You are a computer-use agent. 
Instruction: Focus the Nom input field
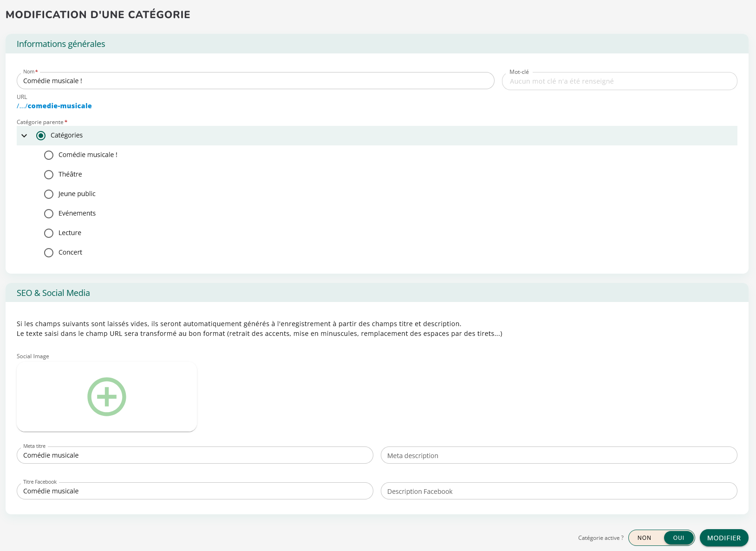[255, 81]
